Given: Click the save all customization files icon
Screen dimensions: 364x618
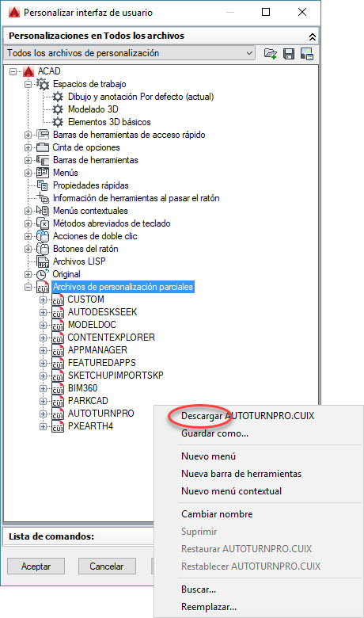Looking at the screenshot, I should 289,54.
